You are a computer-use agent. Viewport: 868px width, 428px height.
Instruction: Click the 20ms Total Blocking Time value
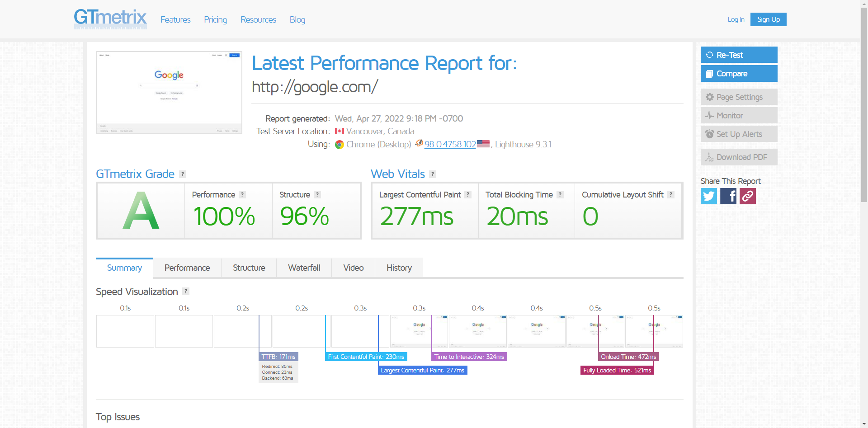point(517,216)
